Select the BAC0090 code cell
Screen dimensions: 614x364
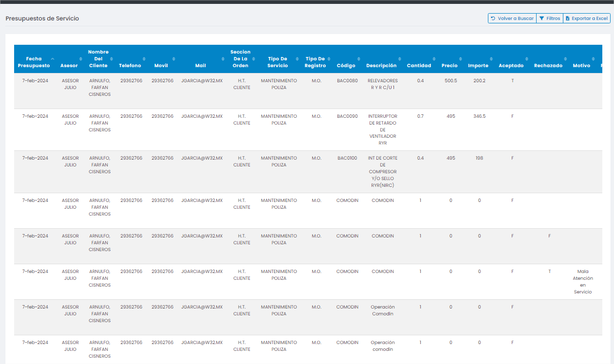click(x=347, y=116)
